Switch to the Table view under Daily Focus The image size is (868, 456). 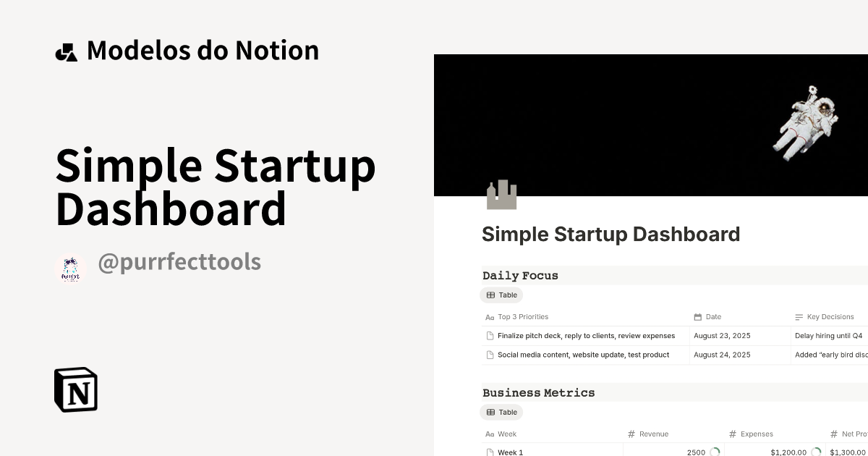(501, 295)
